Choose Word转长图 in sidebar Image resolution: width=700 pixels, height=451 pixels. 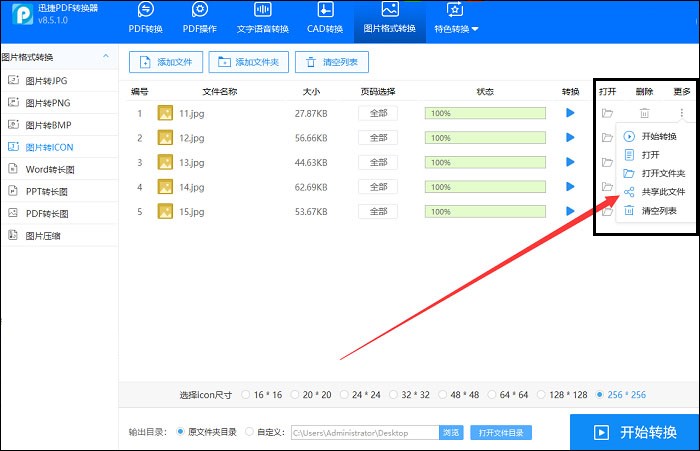[59, 169]
